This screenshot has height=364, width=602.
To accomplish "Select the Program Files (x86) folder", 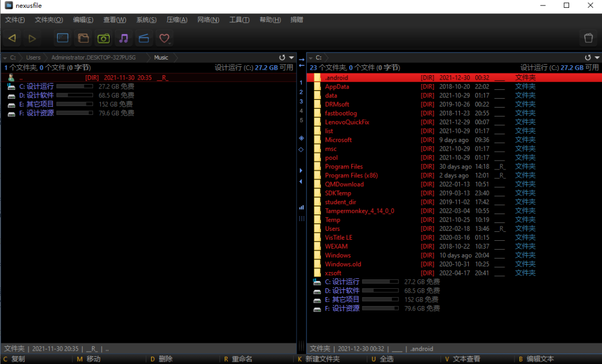I will 351,175.
